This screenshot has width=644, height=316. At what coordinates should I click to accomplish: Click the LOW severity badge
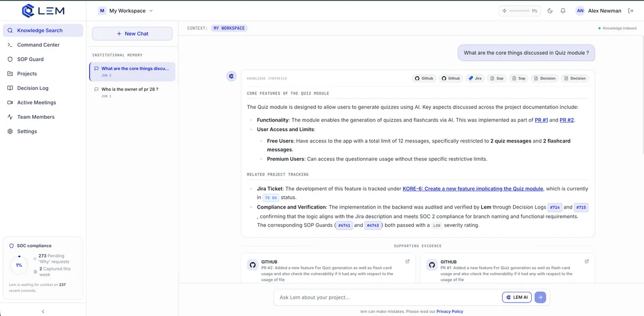click(x=437, y=226)
